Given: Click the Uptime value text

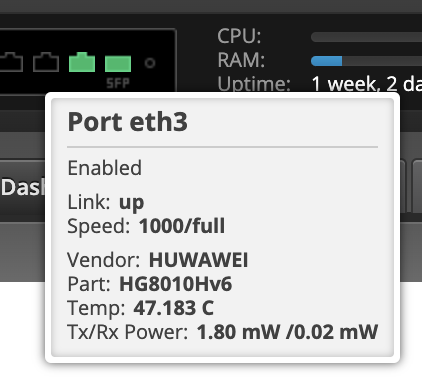Looking at the screenshot, I should 367,84.
